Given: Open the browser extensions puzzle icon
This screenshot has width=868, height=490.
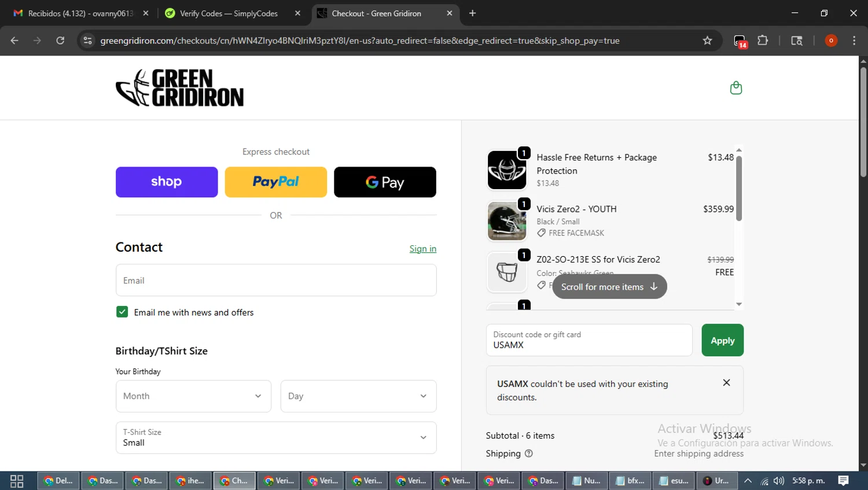Looking at the screenshot, I should pyautogui.click(x=763, y=40).
